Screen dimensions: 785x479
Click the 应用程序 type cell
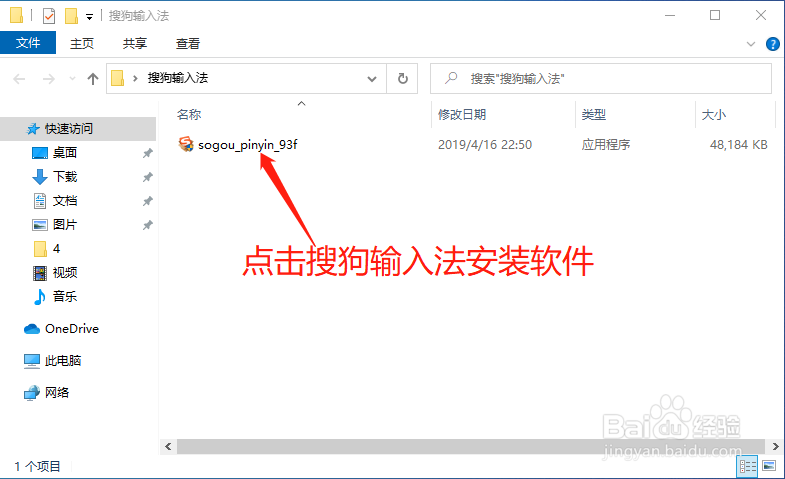[x=606, y=145]
